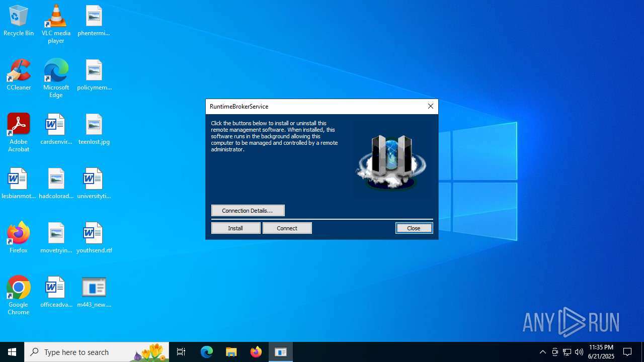This screenshot has height=362, width=644.
Task: Select Microsoft Edge desktop shortcut
Action: click(56, 78)
